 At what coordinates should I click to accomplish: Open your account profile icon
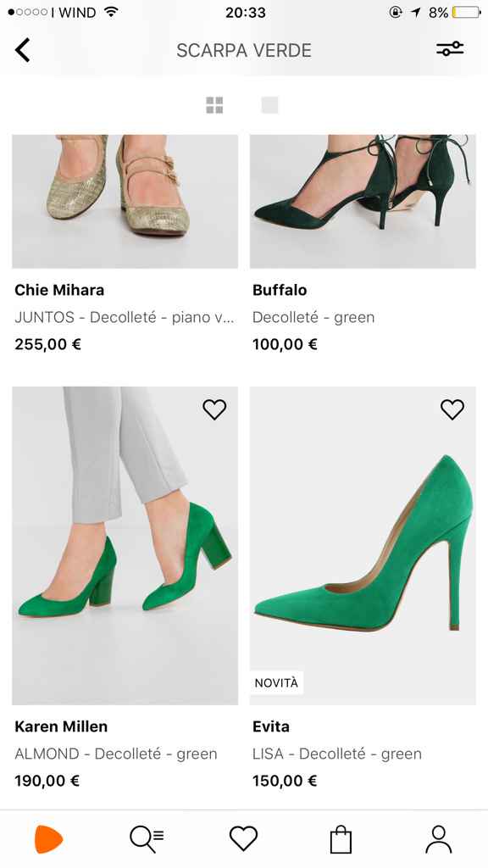(437, 837)
